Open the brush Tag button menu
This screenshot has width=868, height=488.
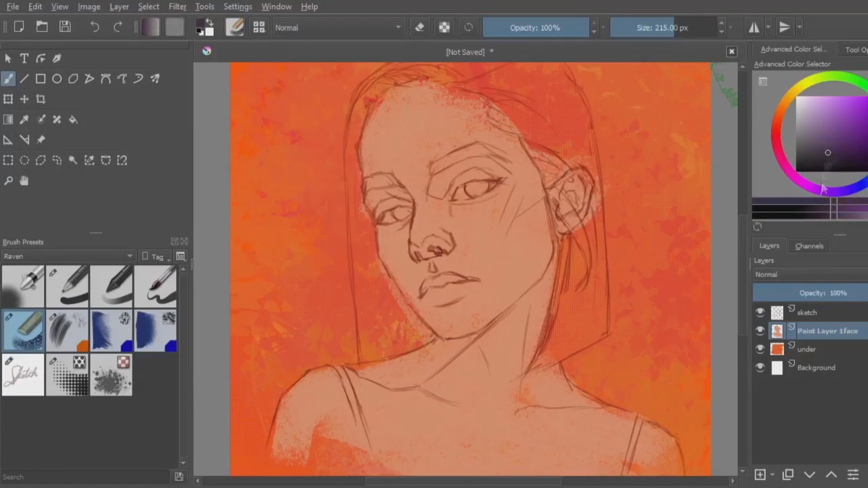[155, 256]
